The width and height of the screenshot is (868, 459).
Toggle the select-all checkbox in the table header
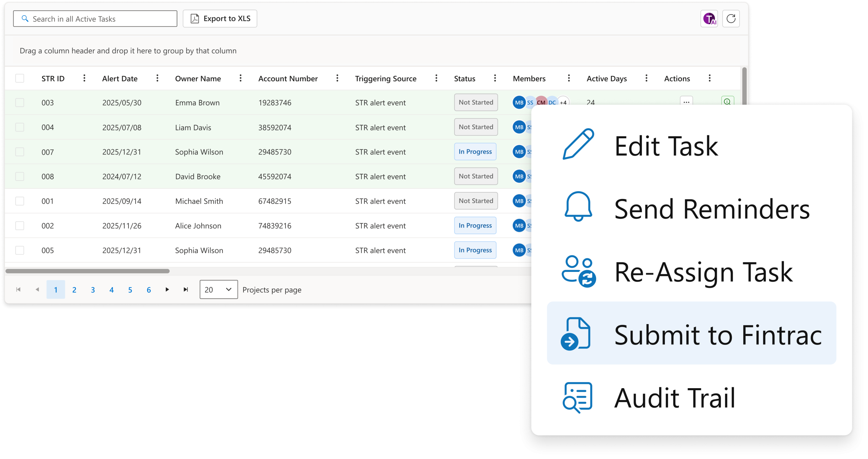click(20, 78)
